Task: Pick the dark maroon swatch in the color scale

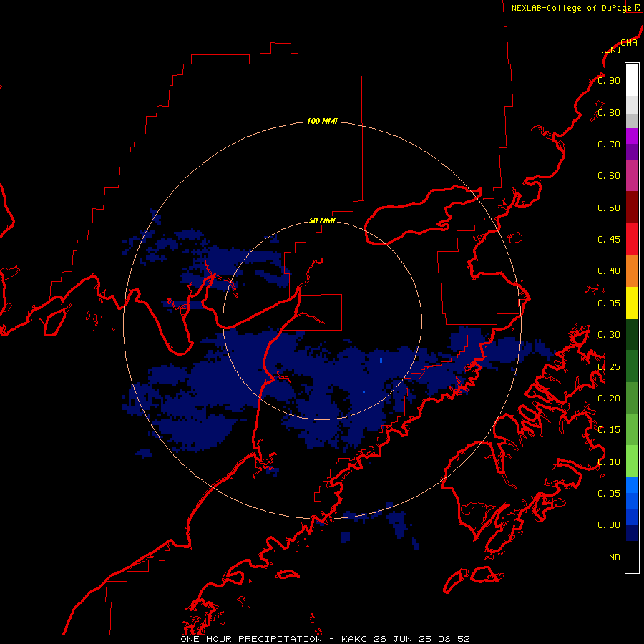Action: [632, 208]
